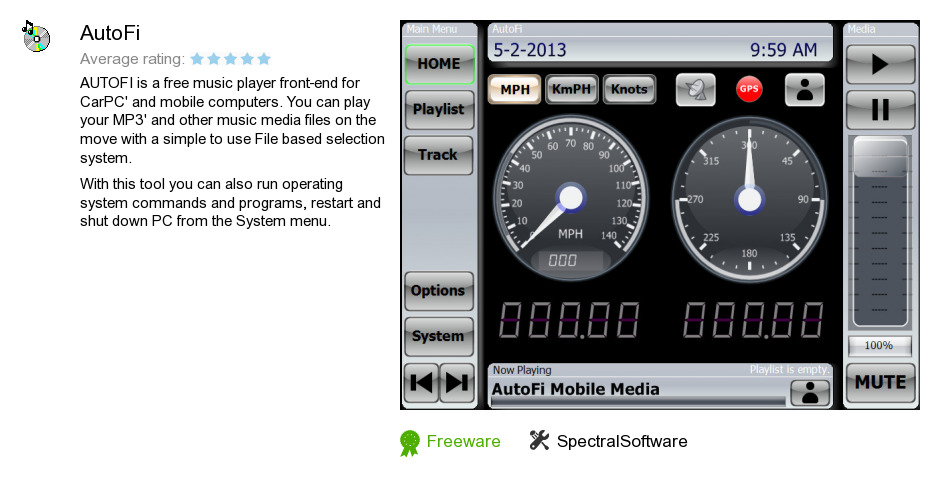Open the SpectralSoftware developer link
940x487 pixels.
tap(622, 441)
